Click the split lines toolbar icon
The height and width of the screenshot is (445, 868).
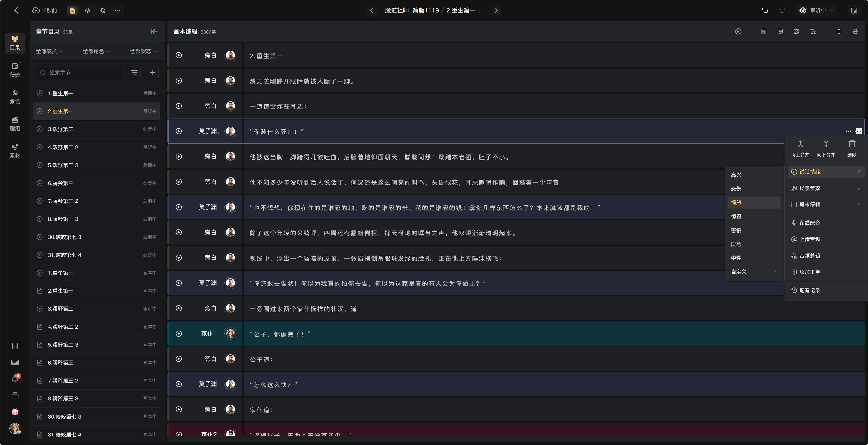pos(839,31)
